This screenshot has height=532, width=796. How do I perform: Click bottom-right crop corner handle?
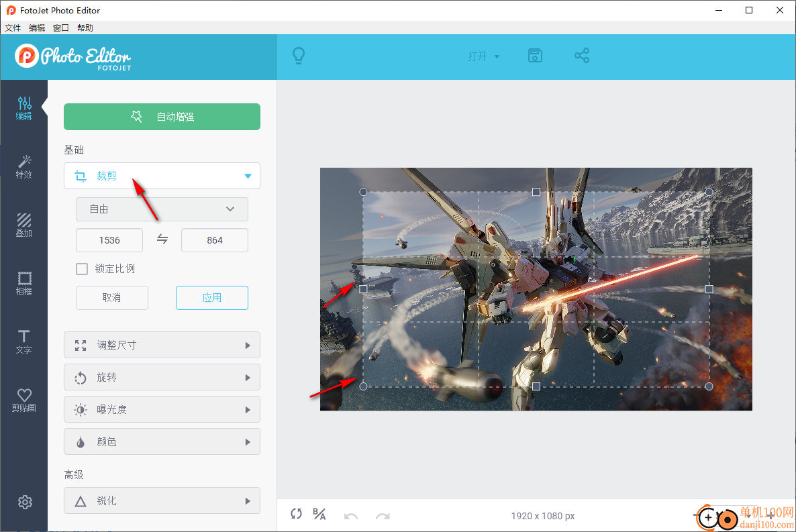[x=709, y=386]
